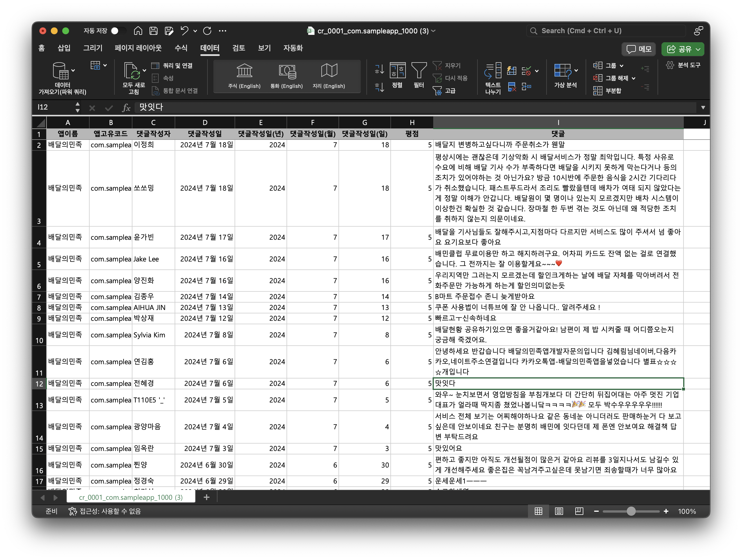This screenshot has height=560, width=742.
Task: Click the Filter funnel icon
Action: [x=419, y=71]
